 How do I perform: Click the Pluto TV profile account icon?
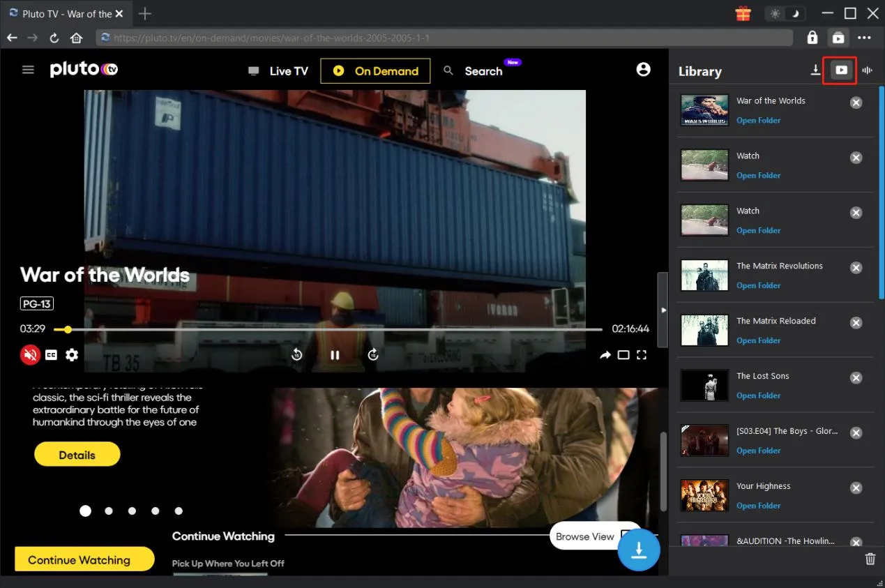(x=643, y=69)
